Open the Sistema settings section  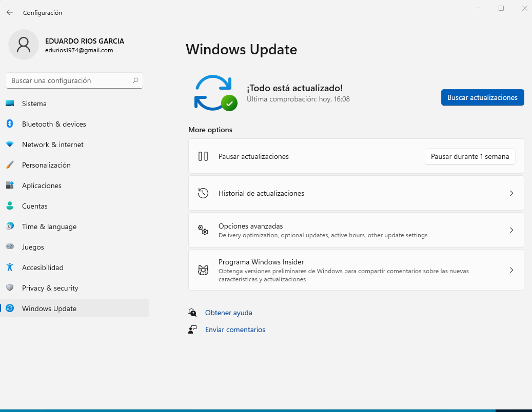point(34,104)
